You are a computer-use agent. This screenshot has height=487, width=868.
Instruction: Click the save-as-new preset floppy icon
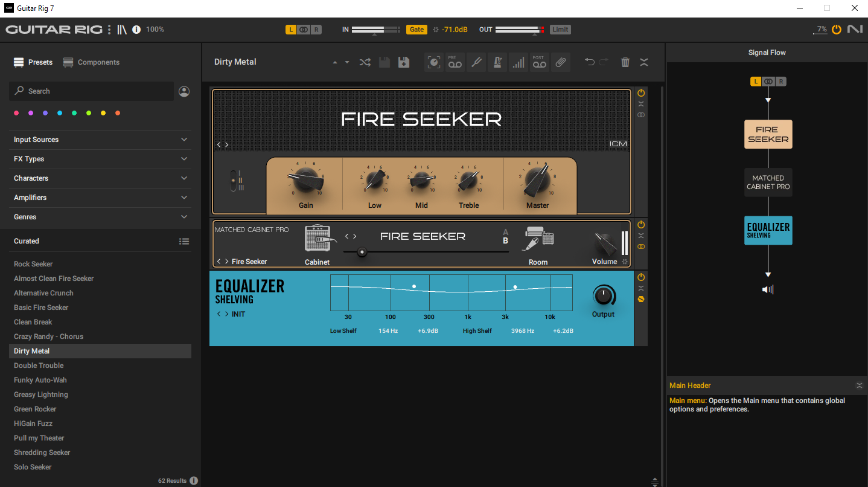[404, 62]
